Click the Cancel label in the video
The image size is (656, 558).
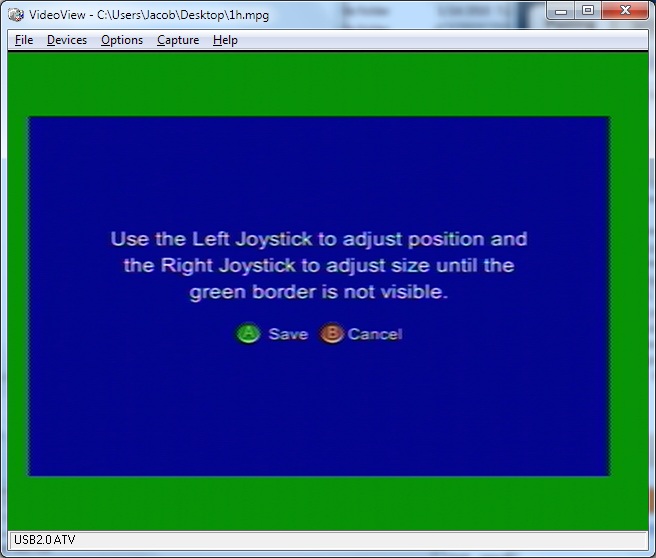point(375,334)
